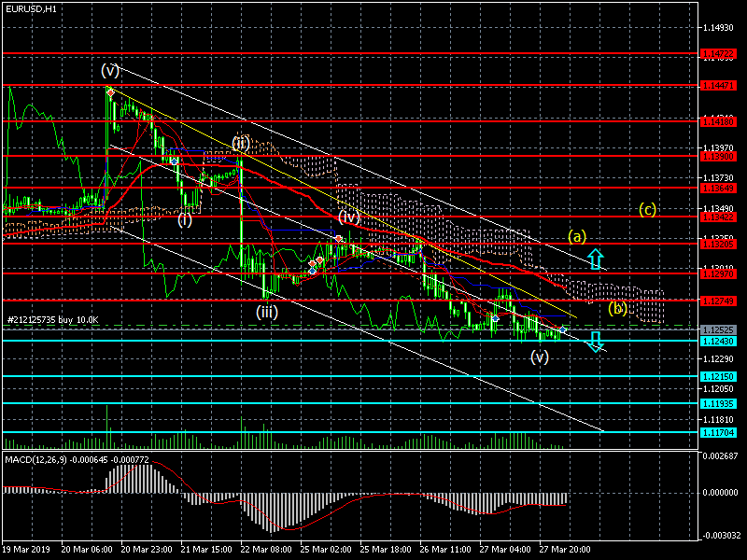Click the cyan up arrow near (a)

pyautogui.click(x=596, y=259)
